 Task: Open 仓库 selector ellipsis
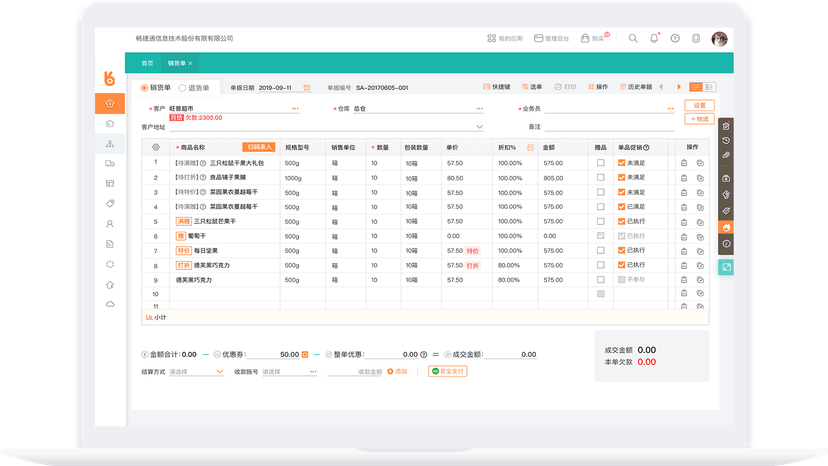(x=479, y=108)
